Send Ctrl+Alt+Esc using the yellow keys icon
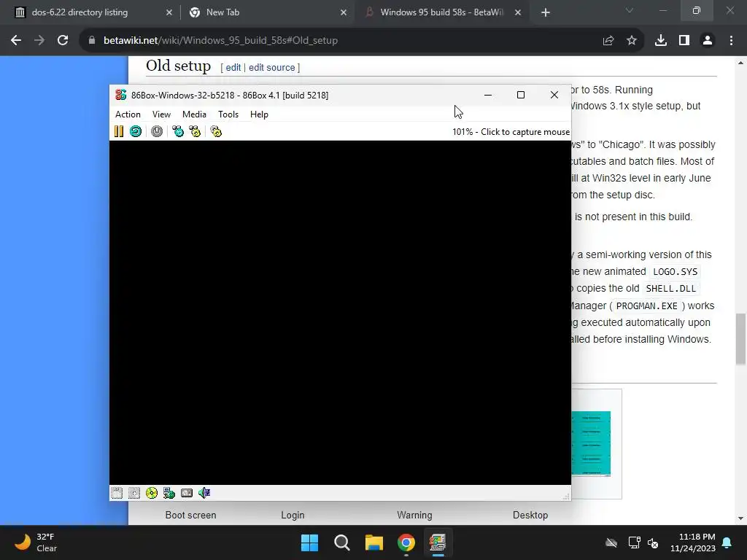747x560 pixels. (195, 131)
